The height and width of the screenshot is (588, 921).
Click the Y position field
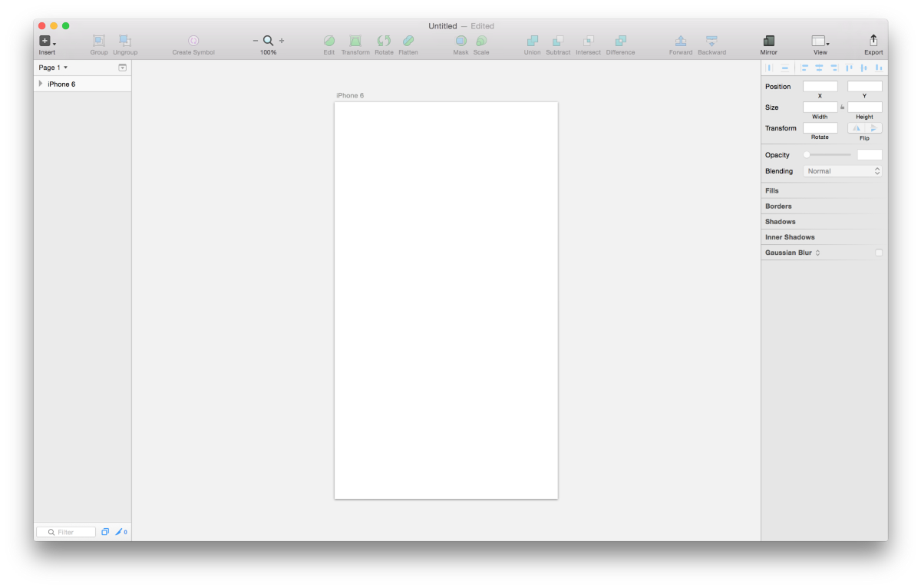pos(865,87)
